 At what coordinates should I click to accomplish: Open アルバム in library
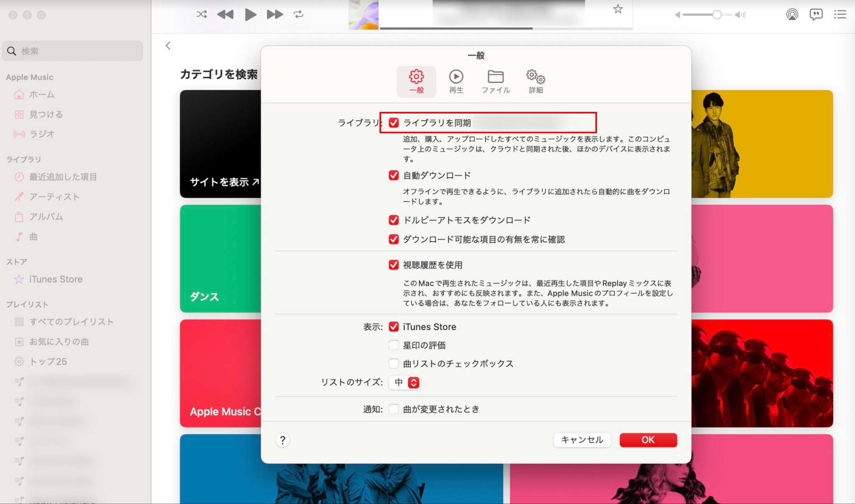46,217
